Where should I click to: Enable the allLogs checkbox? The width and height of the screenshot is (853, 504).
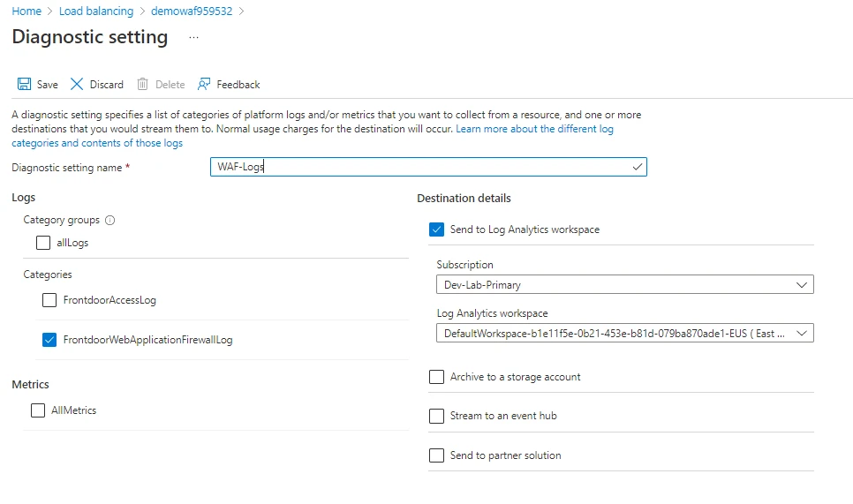[x=43, y=243]
